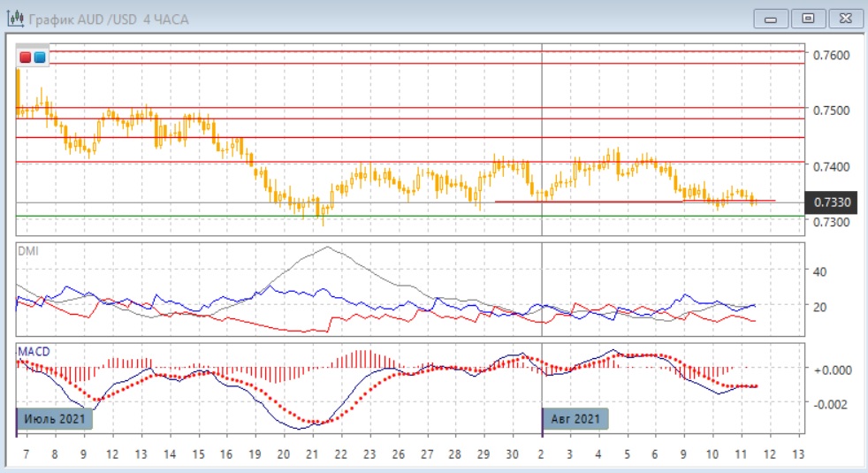Click the Июль 2021 month marker
Image resolution: width=868 pixels, height=473 pixels.
[x=55, y=418]
